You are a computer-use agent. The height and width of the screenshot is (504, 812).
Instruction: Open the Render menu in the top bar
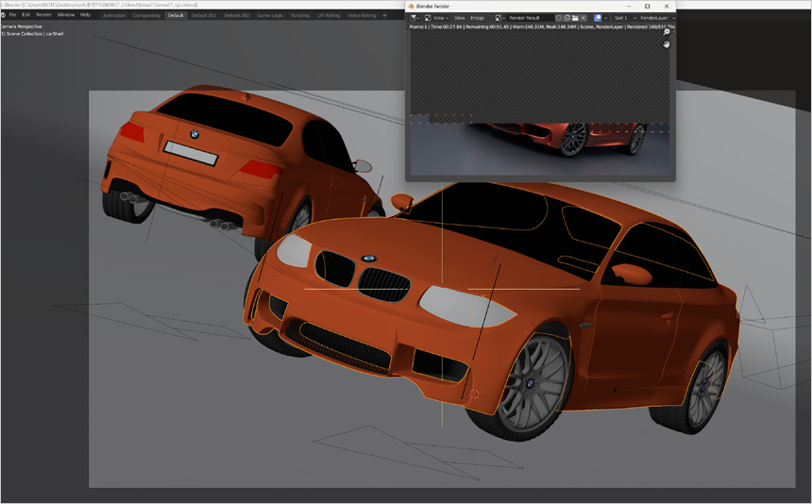click(x=43, y=15)
